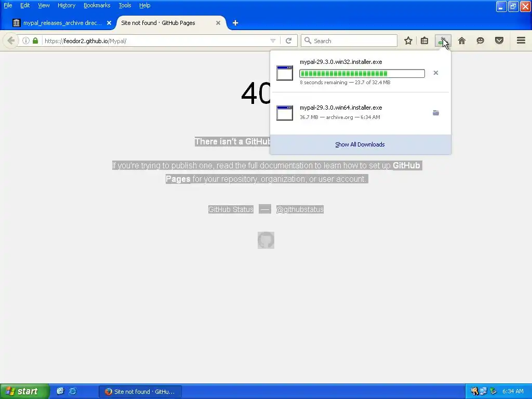Open the Windows Start menu

click(24, 392)
